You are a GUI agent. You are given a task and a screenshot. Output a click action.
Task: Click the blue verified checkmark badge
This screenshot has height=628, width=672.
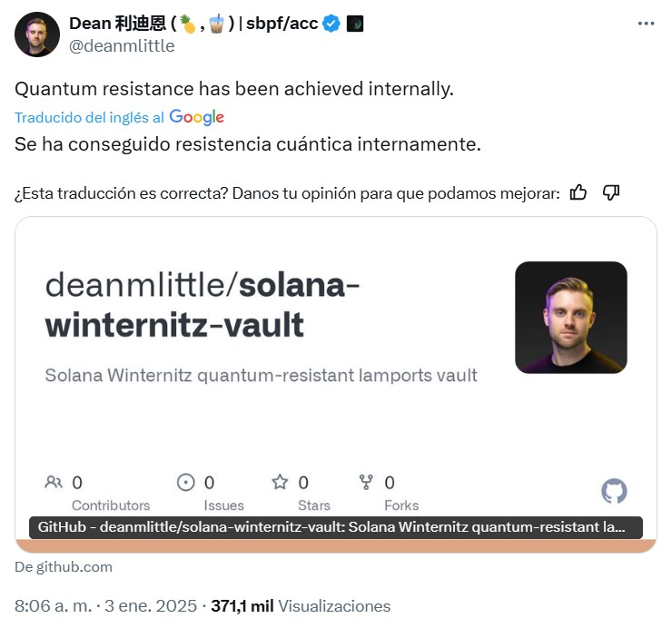tap(331, 24)
